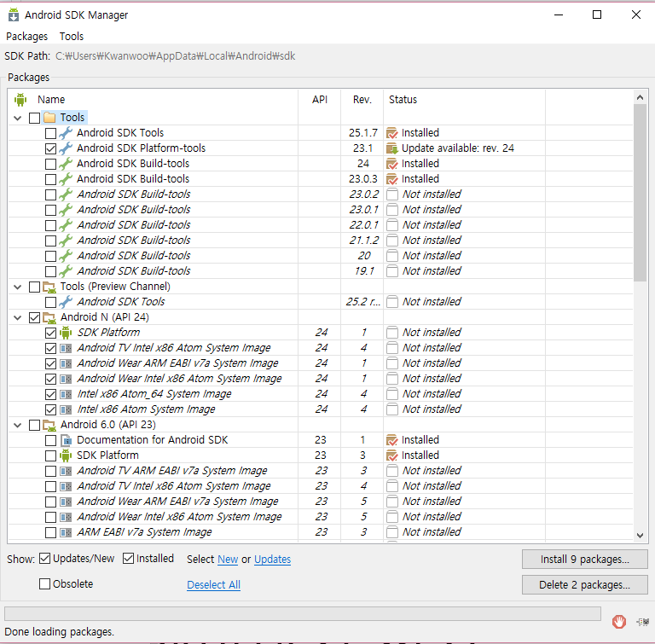Click not installed icon for Build-tools 23.0.2

(x=391, y=194)
